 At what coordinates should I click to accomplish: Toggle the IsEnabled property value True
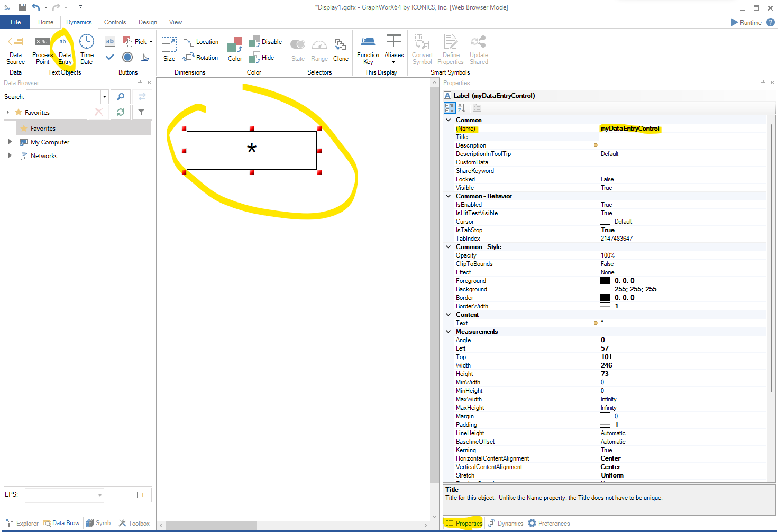click(x=606, y=205)
